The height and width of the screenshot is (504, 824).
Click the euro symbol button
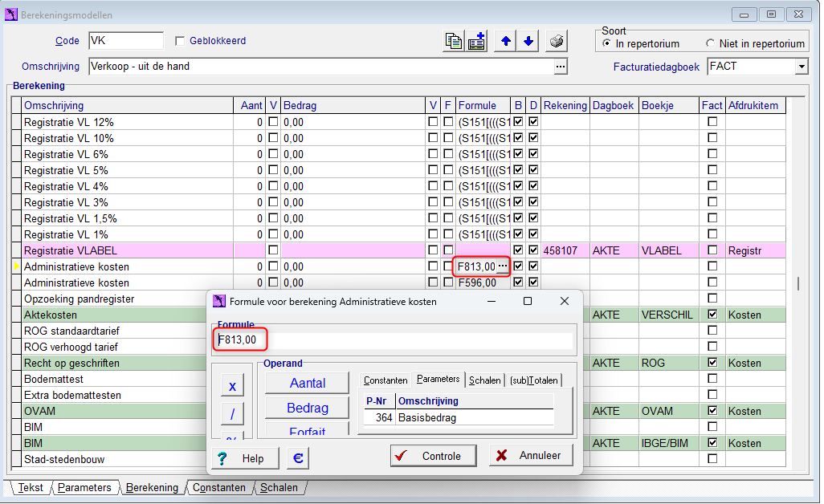pyautogui.click(x=298, y=458)
